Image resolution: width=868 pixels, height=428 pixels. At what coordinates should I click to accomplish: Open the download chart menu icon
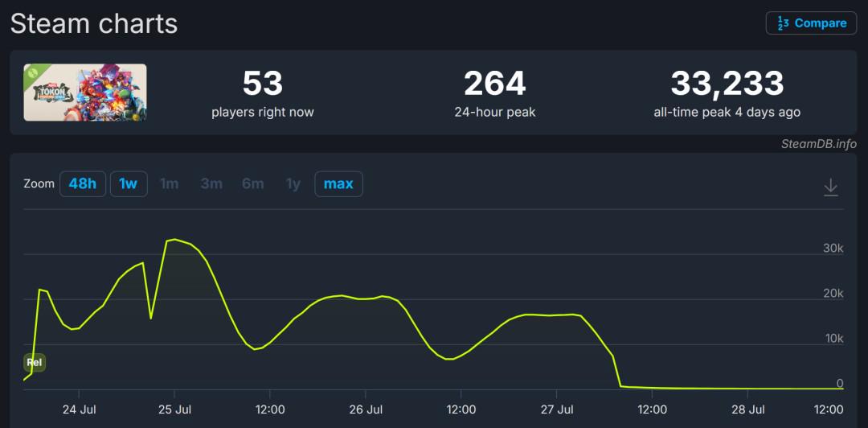(830, 187)
